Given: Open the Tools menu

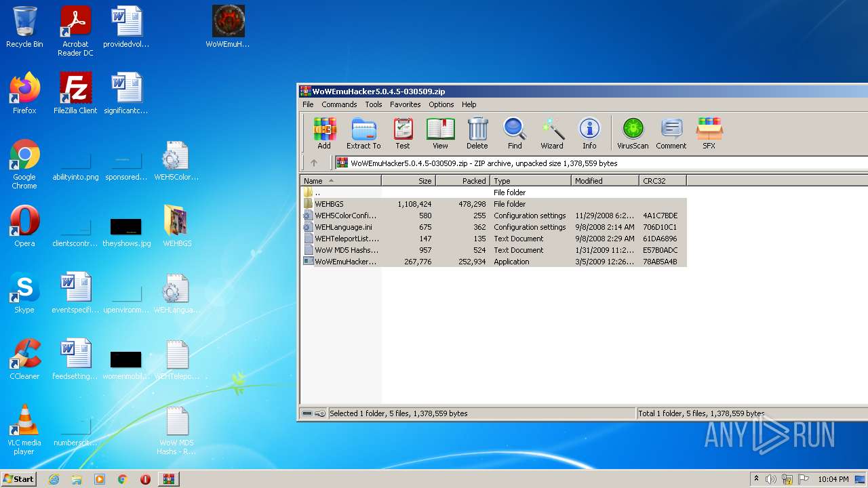Looking at the screenshot, I should [374, 104].
